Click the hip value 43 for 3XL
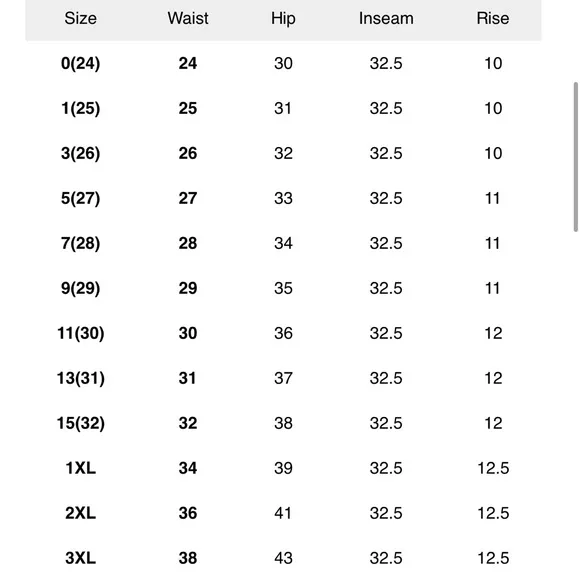Screen dimensions: 580x580 (283, 558)
